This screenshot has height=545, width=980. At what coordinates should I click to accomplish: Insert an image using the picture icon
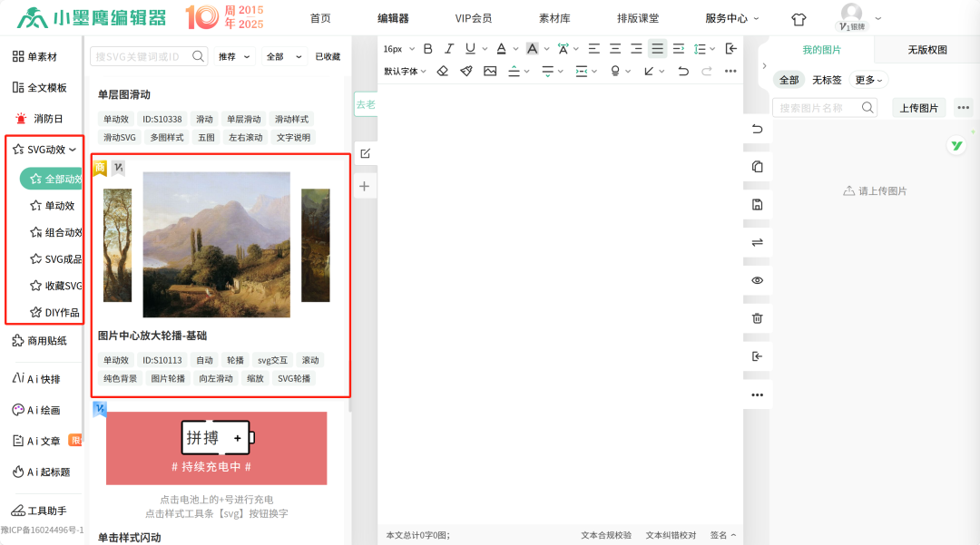490,71
